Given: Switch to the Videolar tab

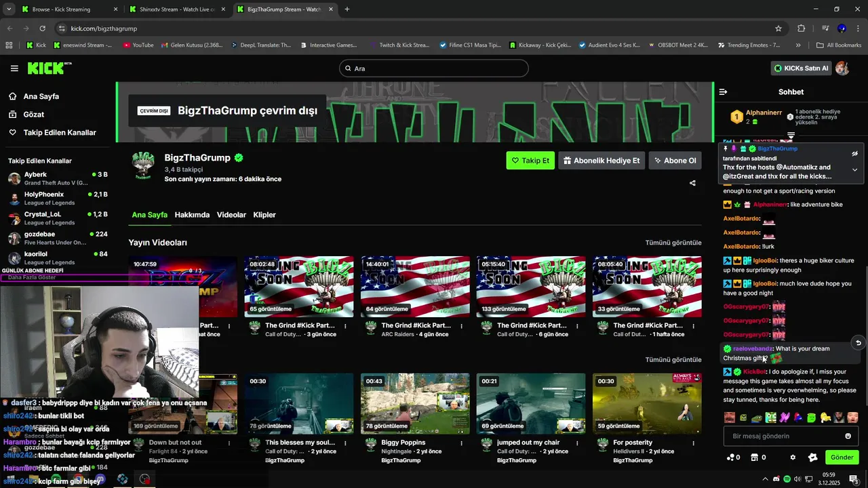Looking at the screenshot, I should tap(231, 215).
